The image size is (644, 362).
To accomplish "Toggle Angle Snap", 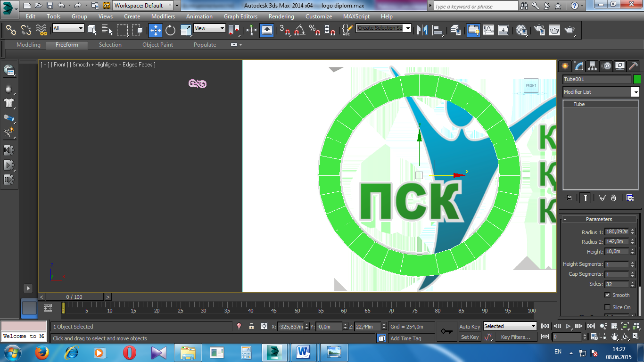I will pyautogui.click(x=299, y=30).
